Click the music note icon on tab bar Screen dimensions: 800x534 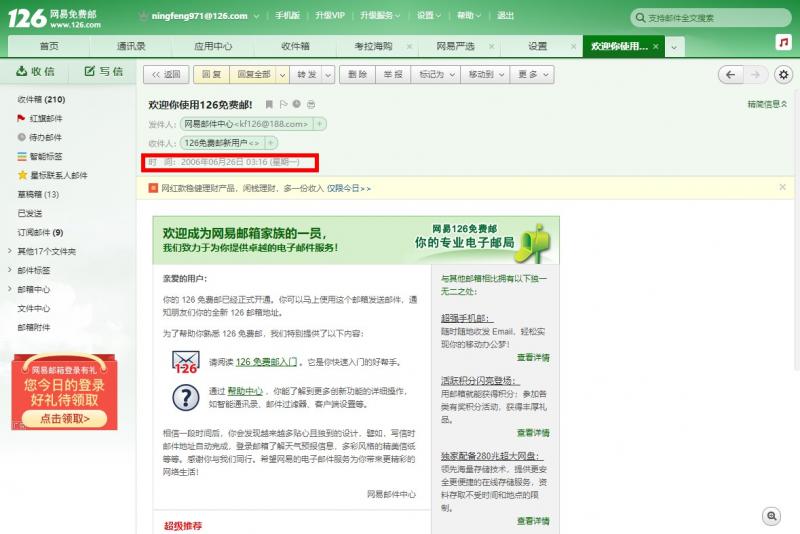(x=783, y=42)
